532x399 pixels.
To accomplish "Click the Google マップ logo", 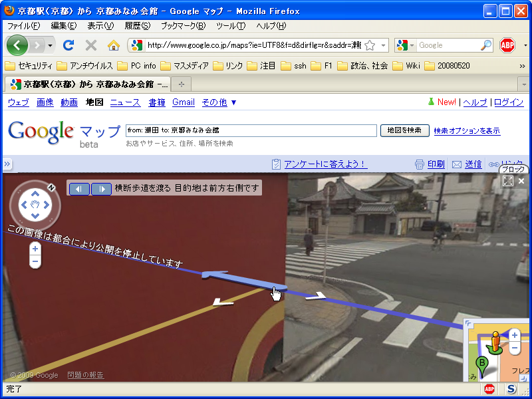I will [65, 134].
